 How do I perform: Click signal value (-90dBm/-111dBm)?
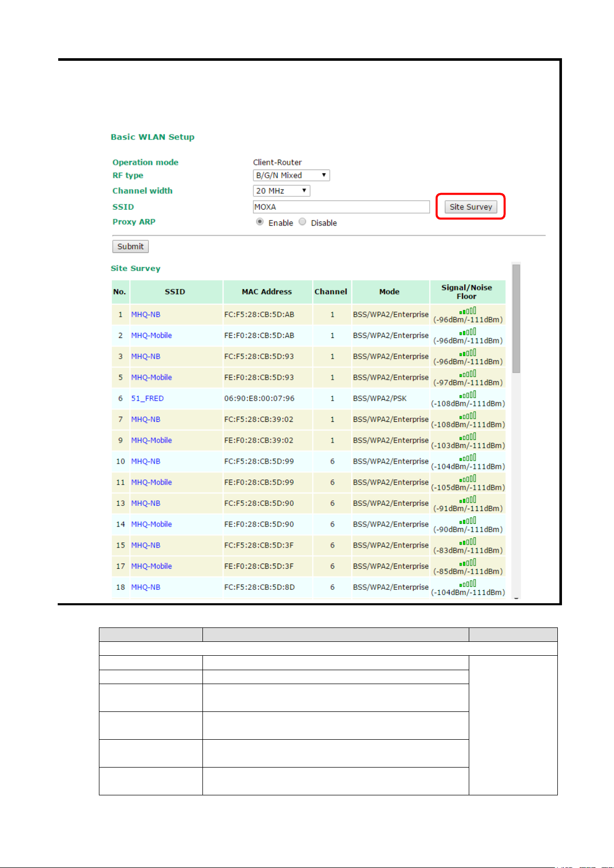coord(468,529)
